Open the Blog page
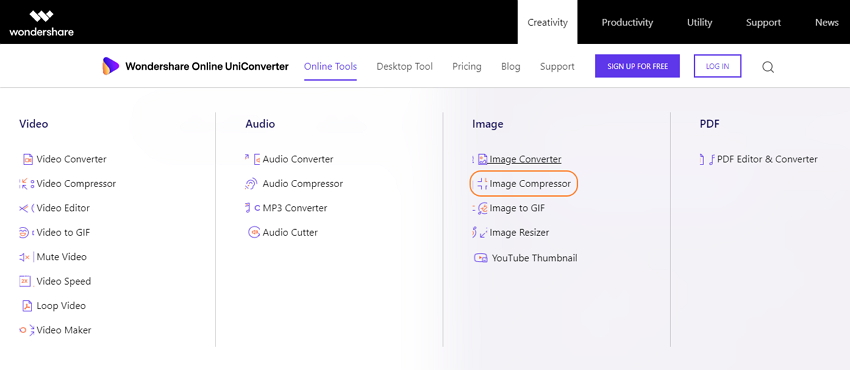 coord(511,67)
